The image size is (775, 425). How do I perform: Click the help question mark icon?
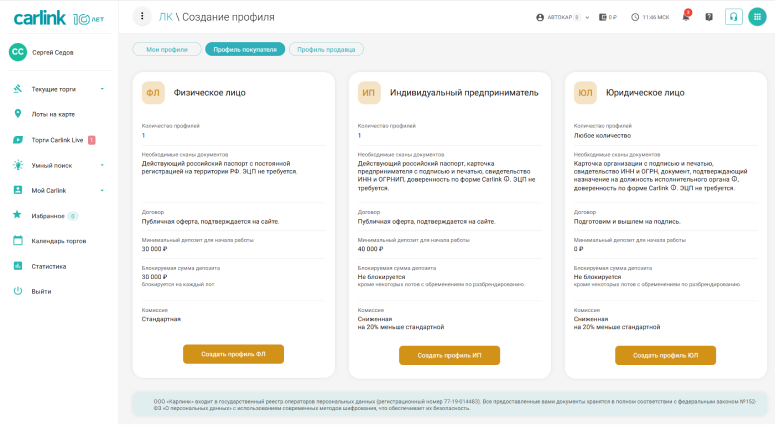(709, 17)
